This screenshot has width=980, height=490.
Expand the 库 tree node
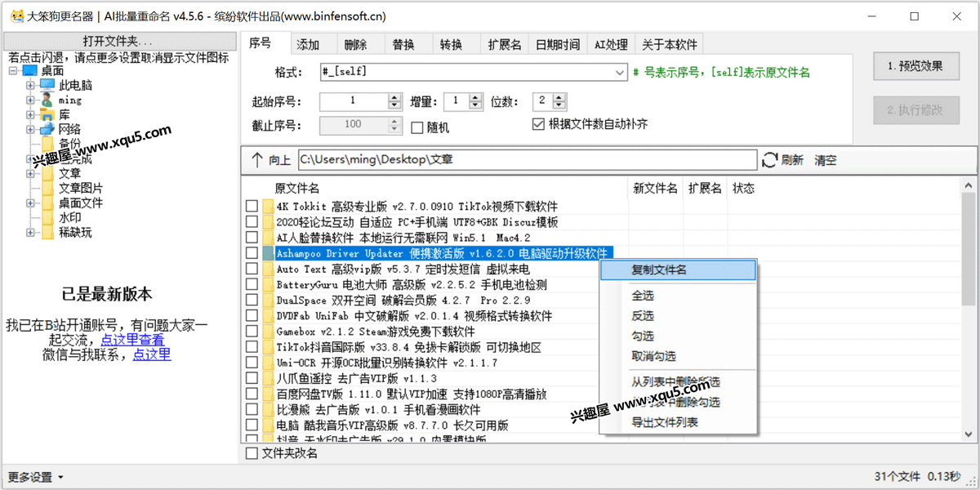pos(30,114)
